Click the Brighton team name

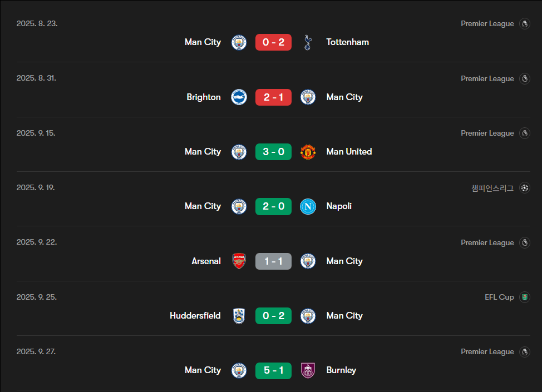click(x=204, y=97)
